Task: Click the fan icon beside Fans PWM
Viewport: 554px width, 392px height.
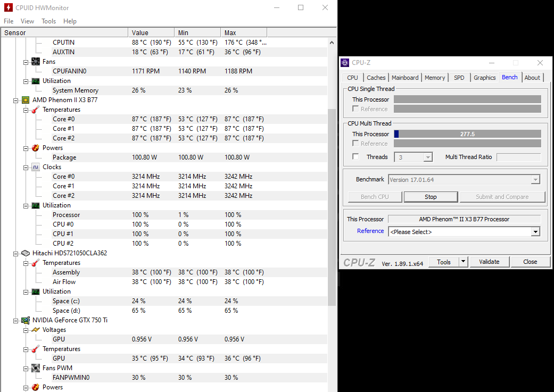Action: 36,369
